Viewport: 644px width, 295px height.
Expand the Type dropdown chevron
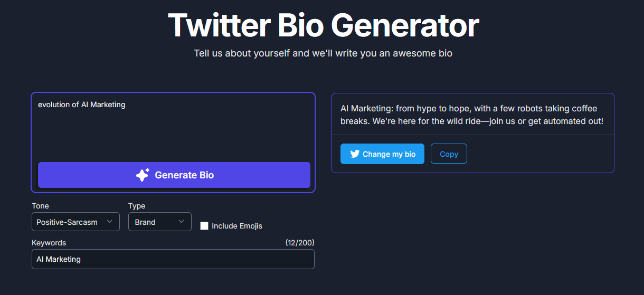pyautogui.click(x=182, y=222)
